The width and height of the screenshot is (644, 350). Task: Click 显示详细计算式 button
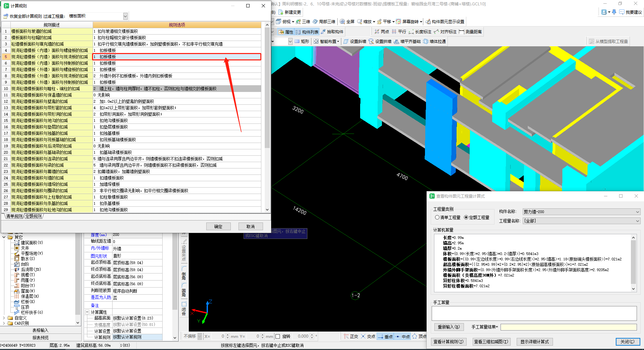(535, 342)
